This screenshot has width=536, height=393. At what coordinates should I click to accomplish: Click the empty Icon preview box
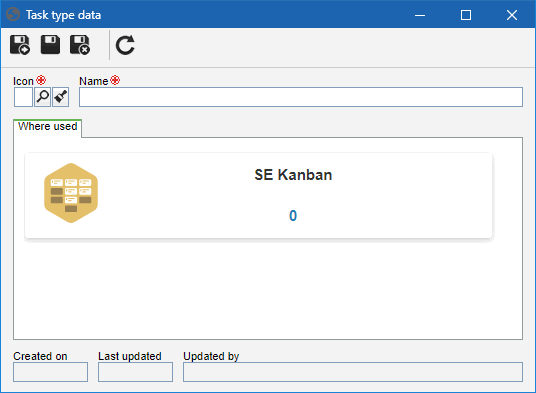(x=23, y=97)
